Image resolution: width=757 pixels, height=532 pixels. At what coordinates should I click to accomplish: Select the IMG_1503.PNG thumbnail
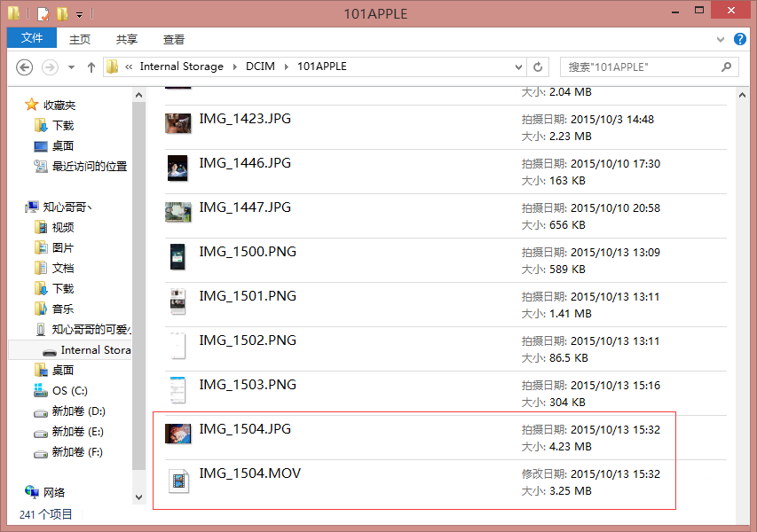point(177,390)
